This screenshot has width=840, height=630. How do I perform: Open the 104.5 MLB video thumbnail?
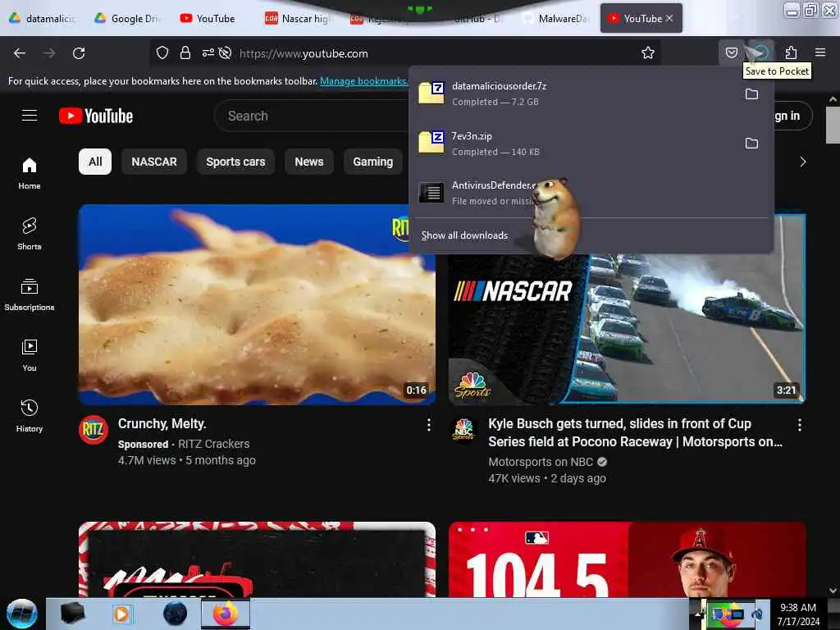(627, 559)
